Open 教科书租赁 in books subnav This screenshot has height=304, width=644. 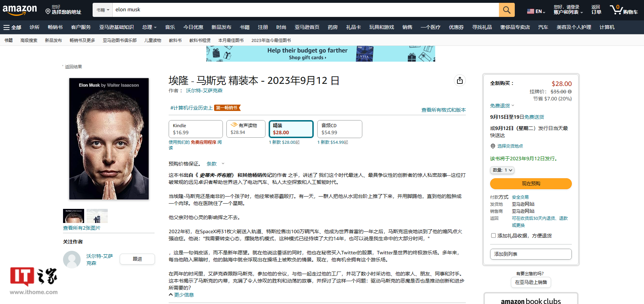point(200,40)
